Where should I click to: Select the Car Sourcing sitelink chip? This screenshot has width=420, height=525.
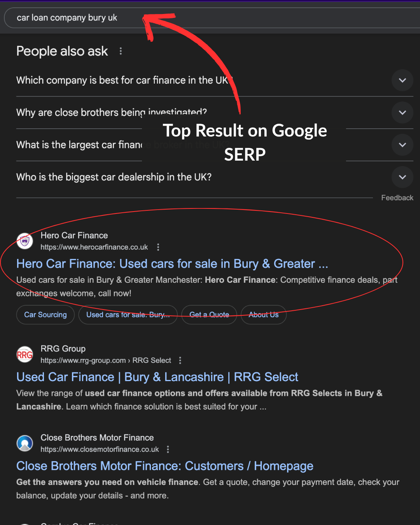[45, 315]
